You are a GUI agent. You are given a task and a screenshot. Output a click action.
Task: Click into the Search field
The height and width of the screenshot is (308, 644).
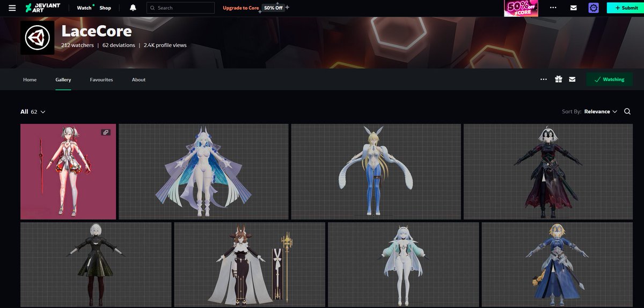tap(180, 8)
